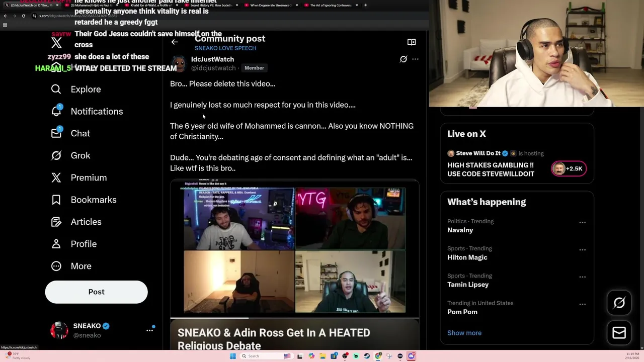This screenshot has height=362, width=644.
Task: Open the Steve Will Do It host link
Action: point(477,153)
